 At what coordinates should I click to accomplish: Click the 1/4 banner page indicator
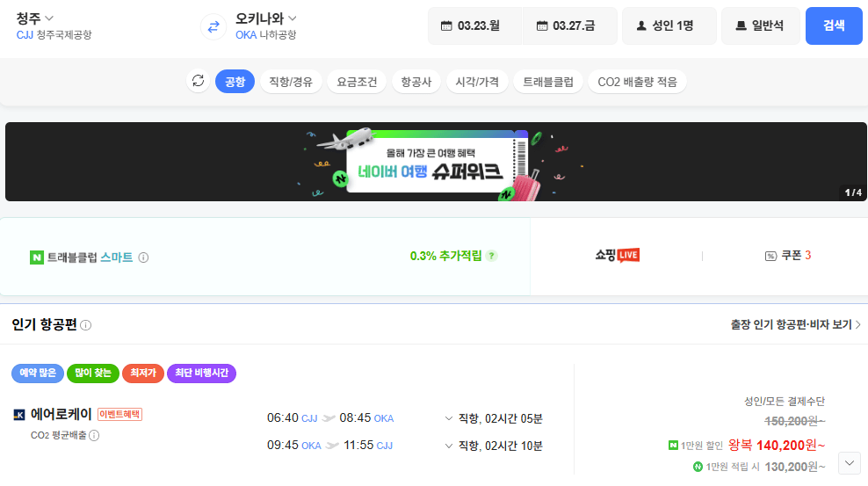coord(853,192)
